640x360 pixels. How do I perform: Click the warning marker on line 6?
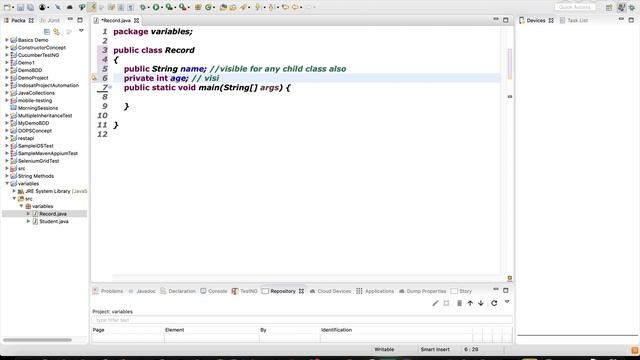coord(94,78)
